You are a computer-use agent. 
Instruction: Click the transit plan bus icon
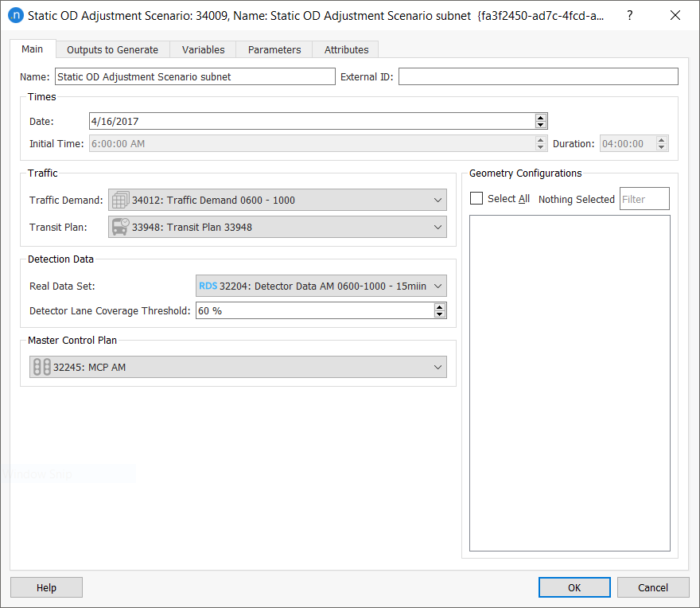pos(120,227)
